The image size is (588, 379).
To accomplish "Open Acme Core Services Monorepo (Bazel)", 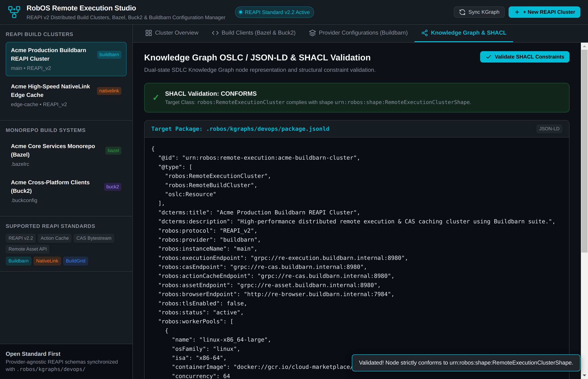I will tap(66, 155).
